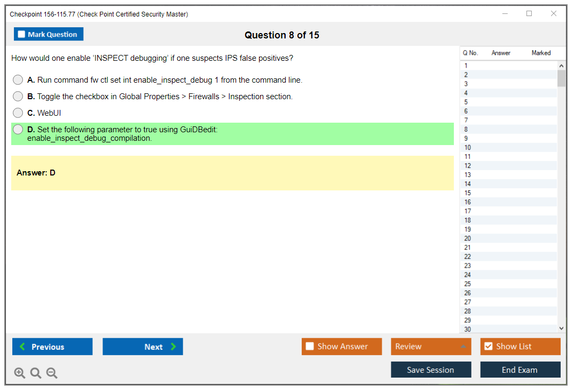The width and height of the screenshot is (574, 392).
Task: Enable the Show Answer checkbox
Action: pyautogui.click(x=310, y=347)
